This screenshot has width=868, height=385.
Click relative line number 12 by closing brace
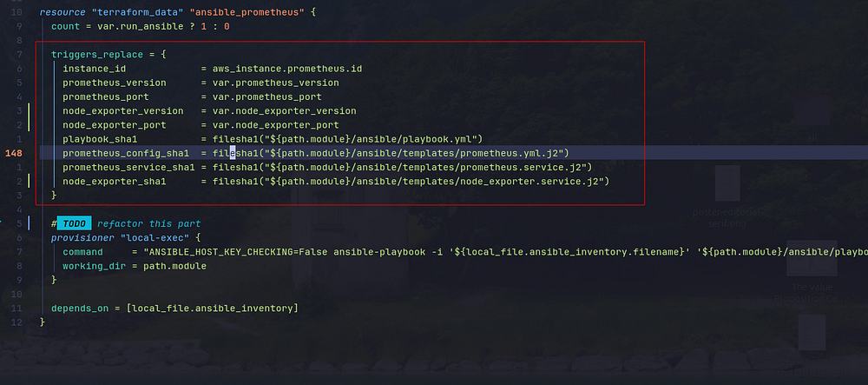[16, 322]
